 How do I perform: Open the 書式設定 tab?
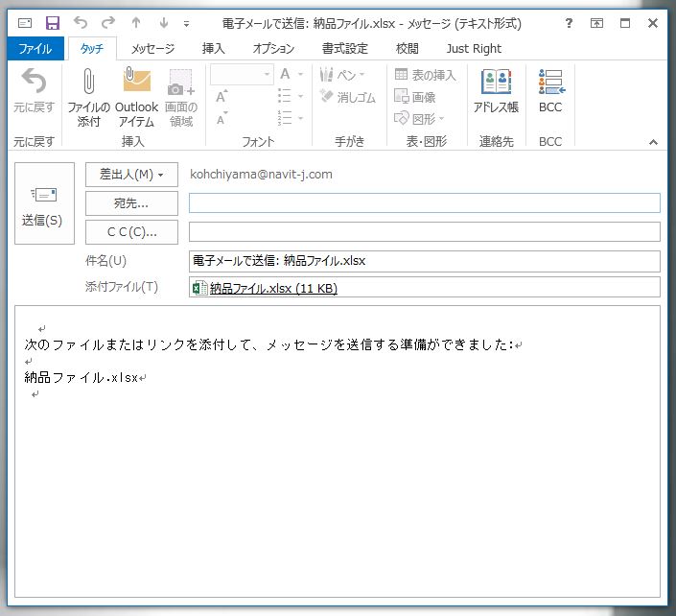tap(345, 48)
